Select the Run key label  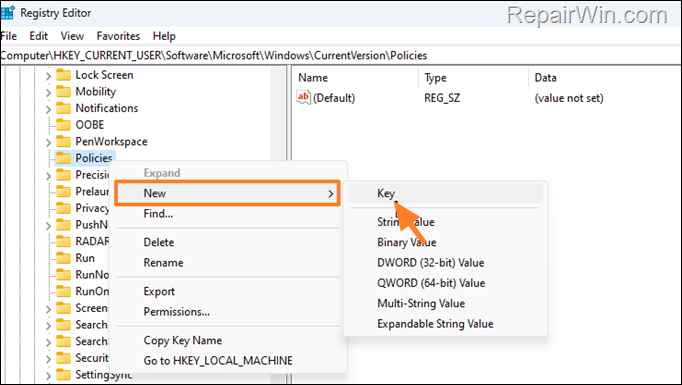85,258
